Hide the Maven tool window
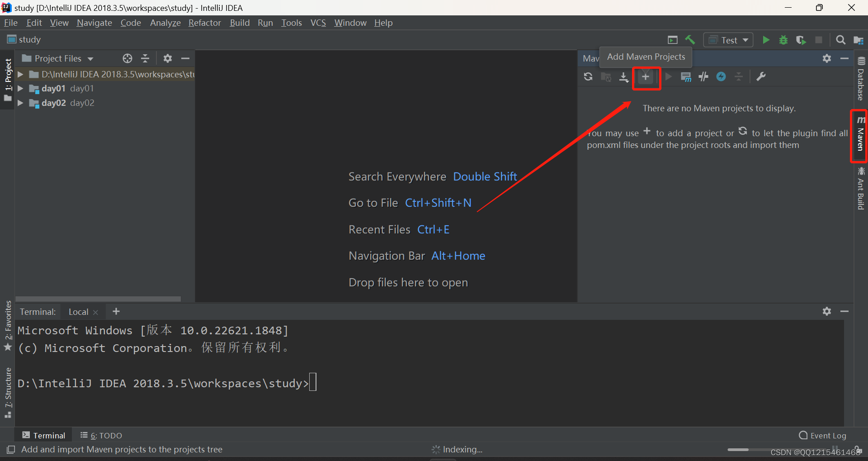Image resolution: width=868 pixels, height=461 pixels. click(844, 58)
